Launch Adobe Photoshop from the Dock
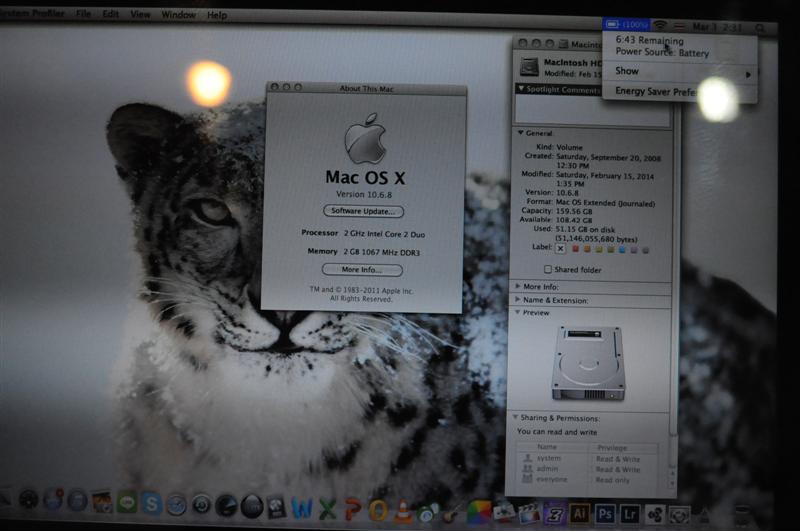The height and width of the screenshot is (531, 800). click(605, 514)
